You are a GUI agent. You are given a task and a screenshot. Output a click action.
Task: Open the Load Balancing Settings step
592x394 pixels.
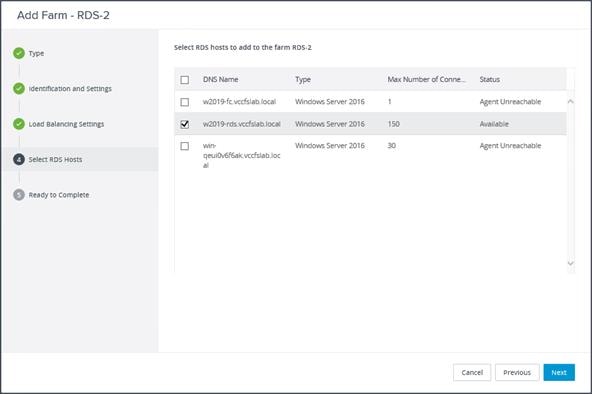(x=66, y=124)
